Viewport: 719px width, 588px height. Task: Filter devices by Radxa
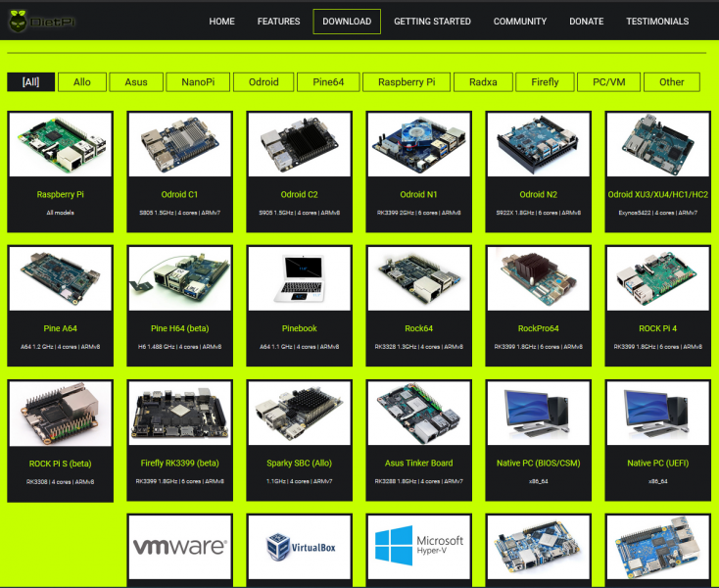[483, 82]
